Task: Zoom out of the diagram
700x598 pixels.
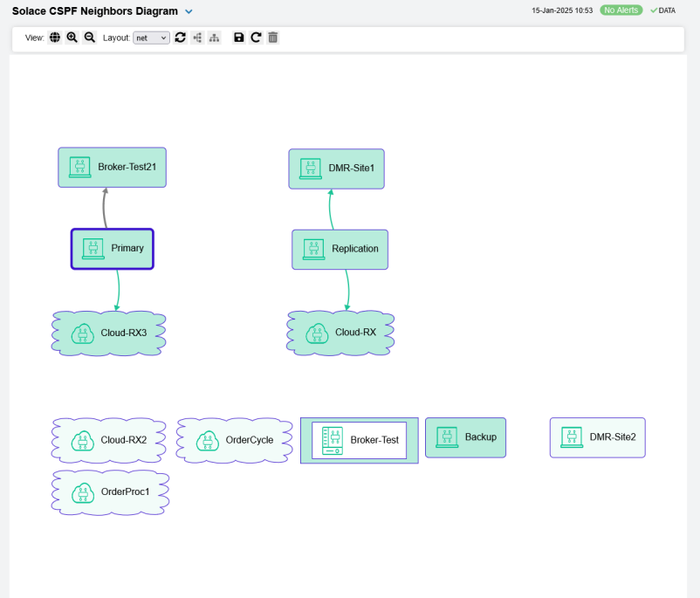Action: coord(89,38)
